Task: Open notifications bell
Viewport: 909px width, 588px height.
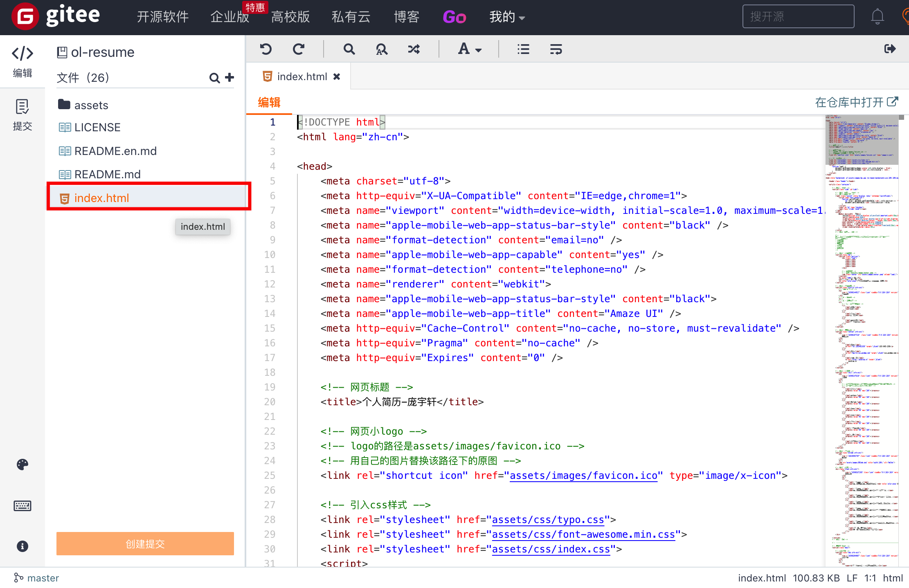Action: click(x=877, y=17)
